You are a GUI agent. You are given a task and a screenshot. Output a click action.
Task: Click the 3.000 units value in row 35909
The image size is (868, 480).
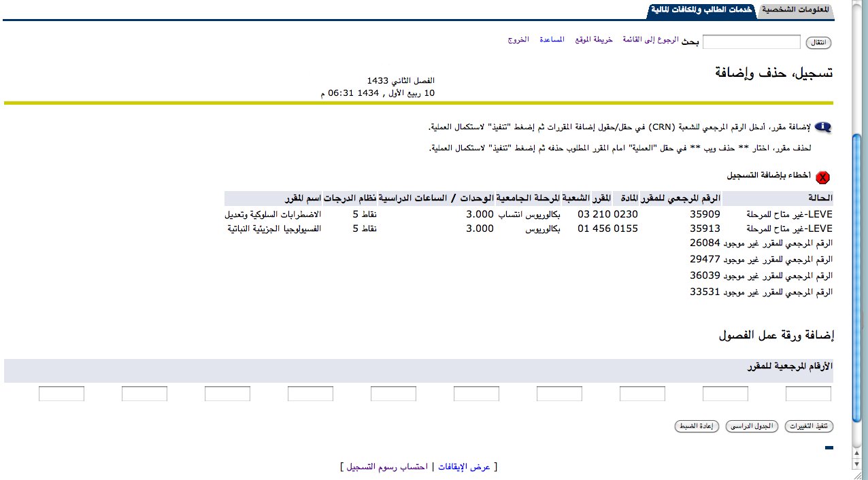click(x=480, y=214)
